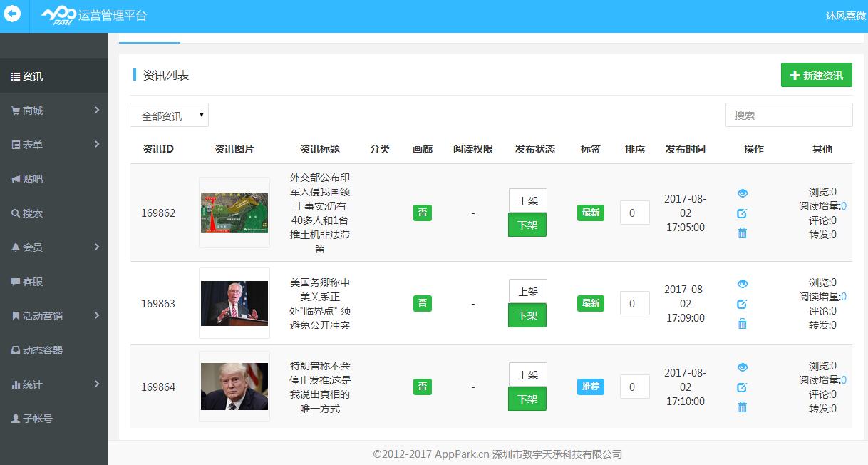Select the 子帐号 sidebar icon
This screenshot has width=868, height=465.
coord(31,419)
